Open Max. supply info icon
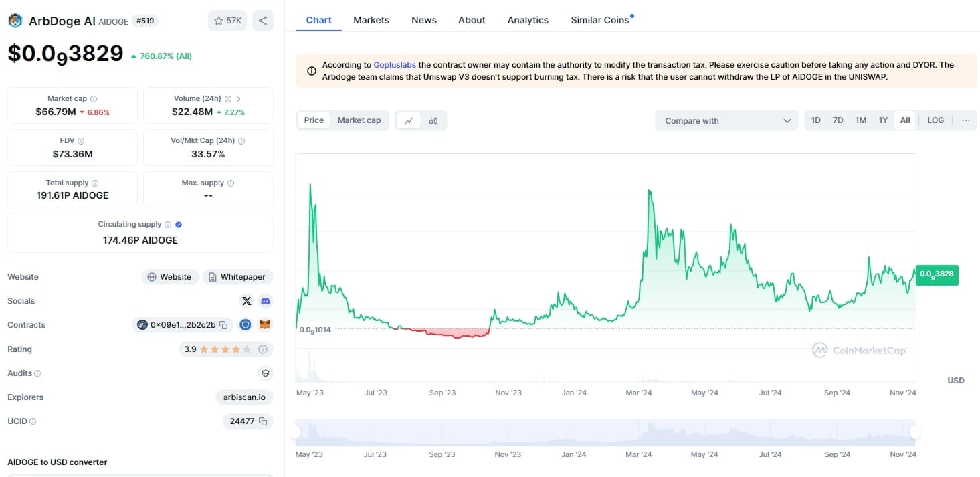This screenshot has width=980, height=477. pos(231,183)
